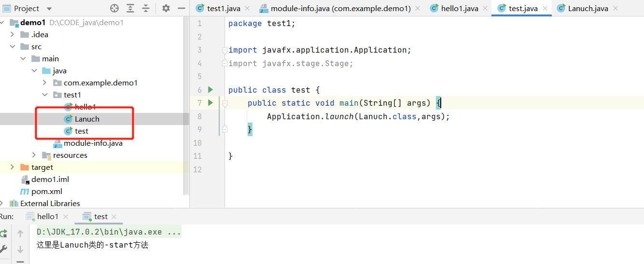Fold the import block at line 3
644x264 pixels.
click(224, 50)
